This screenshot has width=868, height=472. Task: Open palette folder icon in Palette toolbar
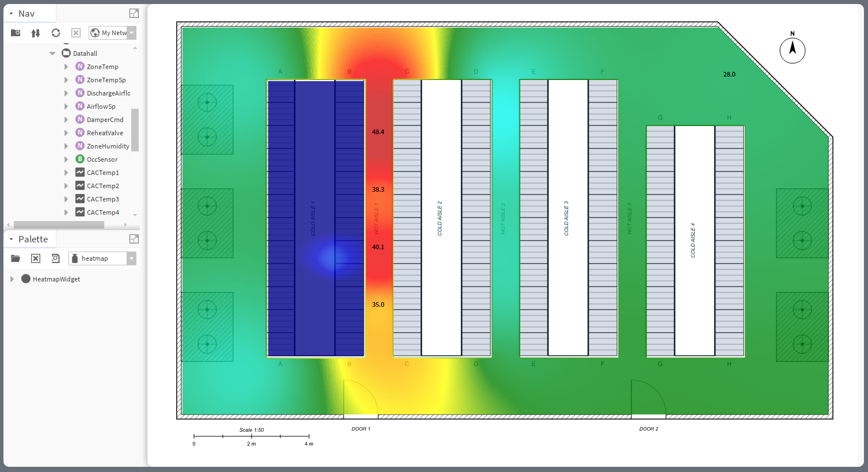tap(16, 258)
